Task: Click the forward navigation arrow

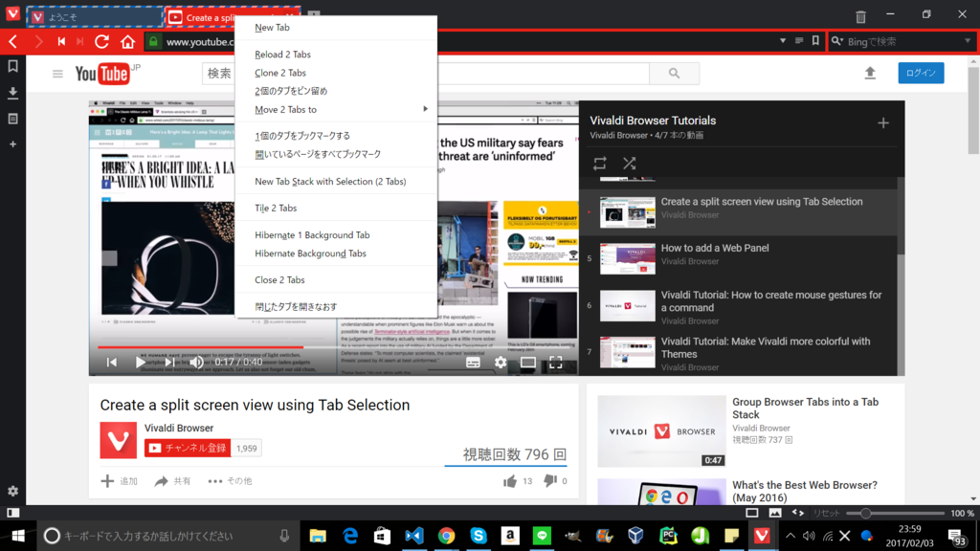Action: point(38,42)
